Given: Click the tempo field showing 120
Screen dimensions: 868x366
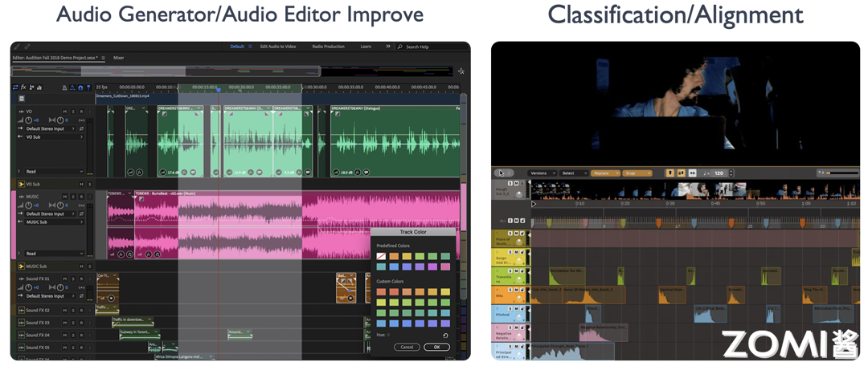Looking at the screenshot, I should point(719,173).
